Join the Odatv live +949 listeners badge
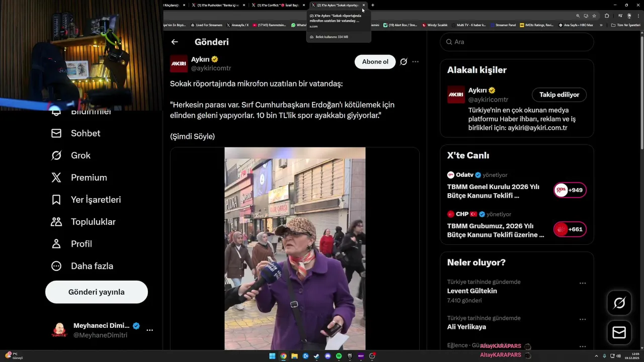 coord(570,190)
